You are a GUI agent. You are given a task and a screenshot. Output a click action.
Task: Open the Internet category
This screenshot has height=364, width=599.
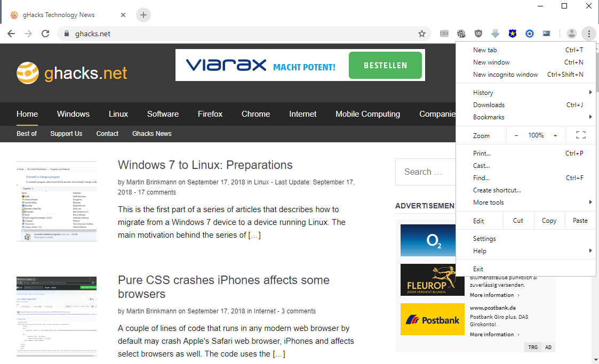302,114
